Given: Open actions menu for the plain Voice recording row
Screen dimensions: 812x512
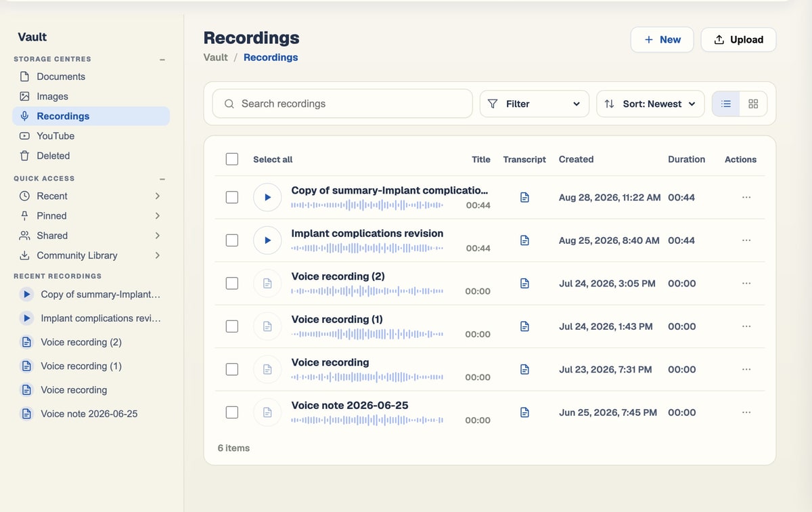Looking at the screenshot, I should point(746,369).
